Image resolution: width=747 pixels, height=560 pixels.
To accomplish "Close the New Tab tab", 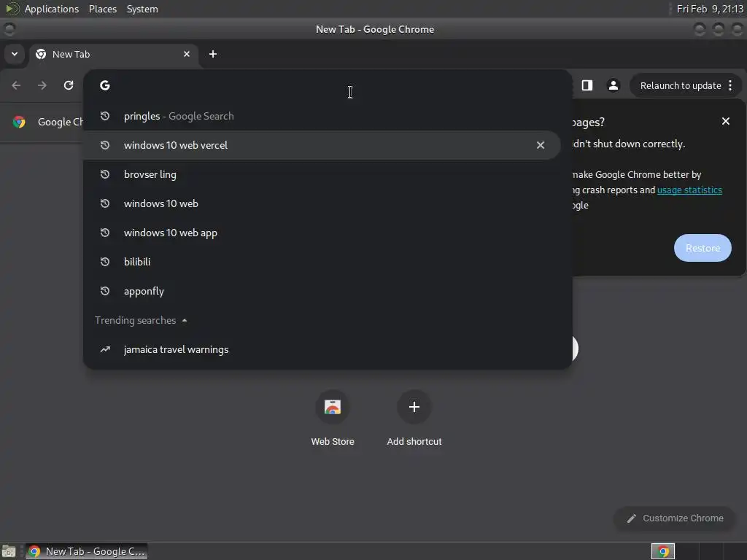I will (x=187, y=54).
